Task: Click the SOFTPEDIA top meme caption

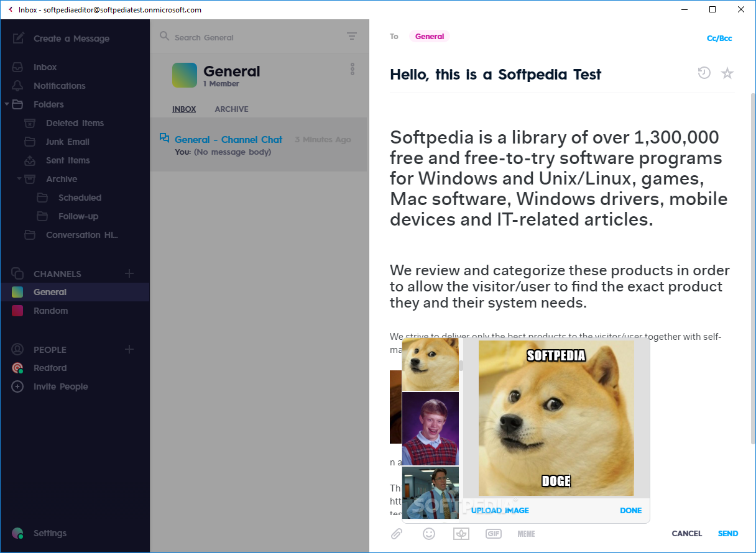Action: (x=556, y=355)
